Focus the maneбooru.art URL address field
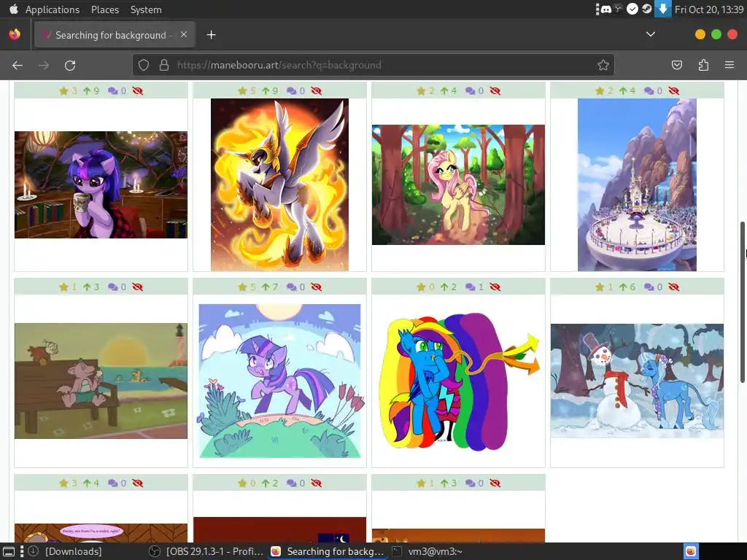The height and width of the screenshot is (560, 747). pos(373,65)
